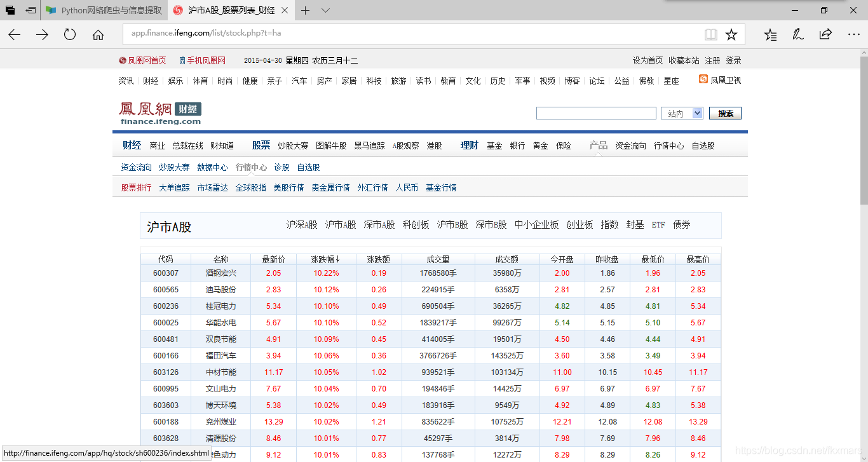This screenshot has width=868, height=462.
Task: Toggle reading view in address bar
Action: click(x=710, y=35)
